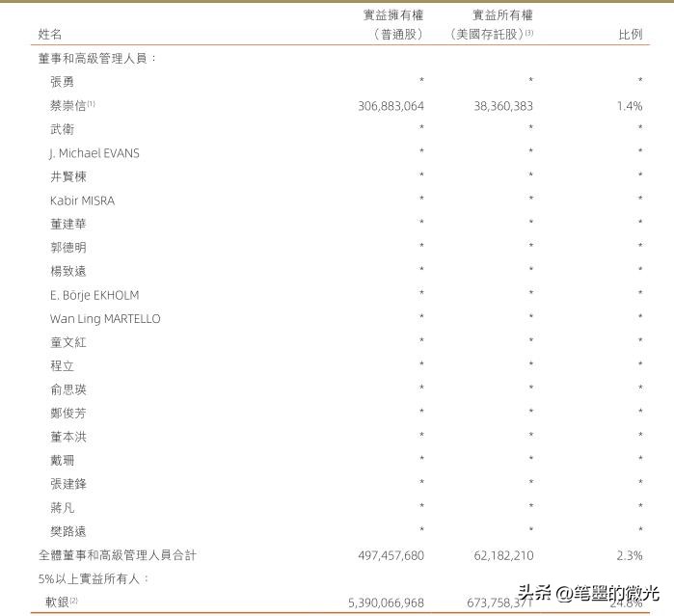
Task: Click the 姓名 column header
Action: tap(50, 34)
